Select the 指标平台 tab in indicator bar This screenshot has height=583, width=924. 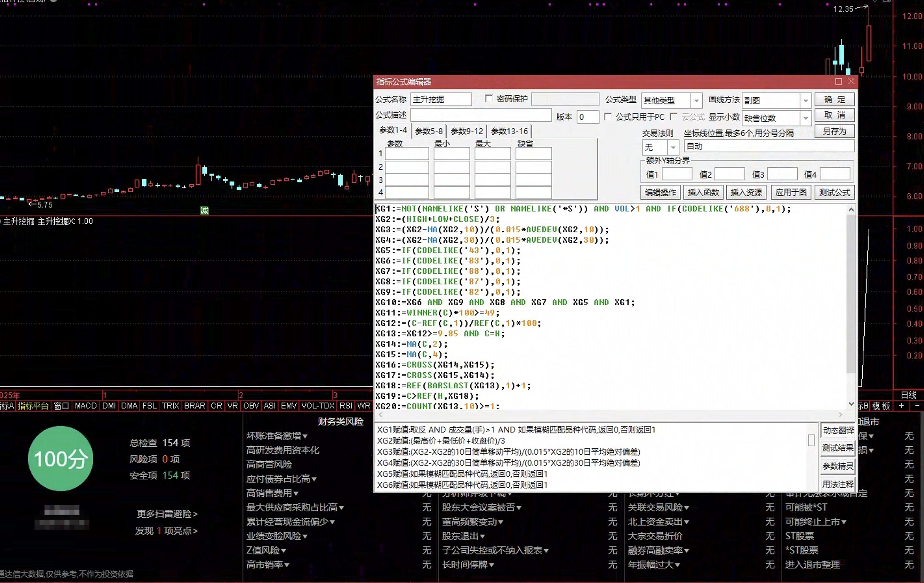pyautogui.click(x=33, y=406)
